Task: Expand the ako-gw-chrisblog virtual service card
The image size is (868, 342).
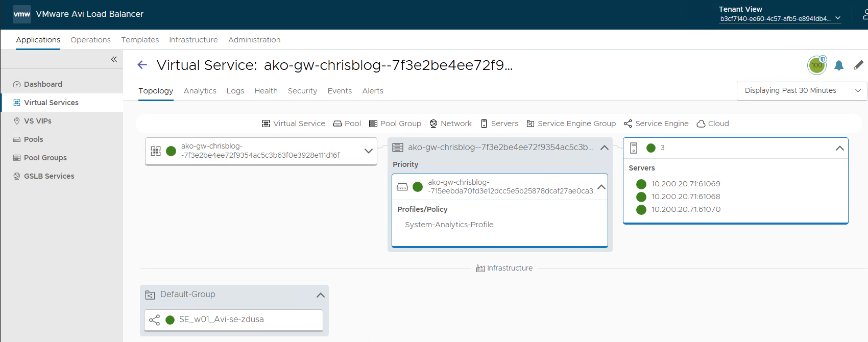Action: [x=368, y=151]
